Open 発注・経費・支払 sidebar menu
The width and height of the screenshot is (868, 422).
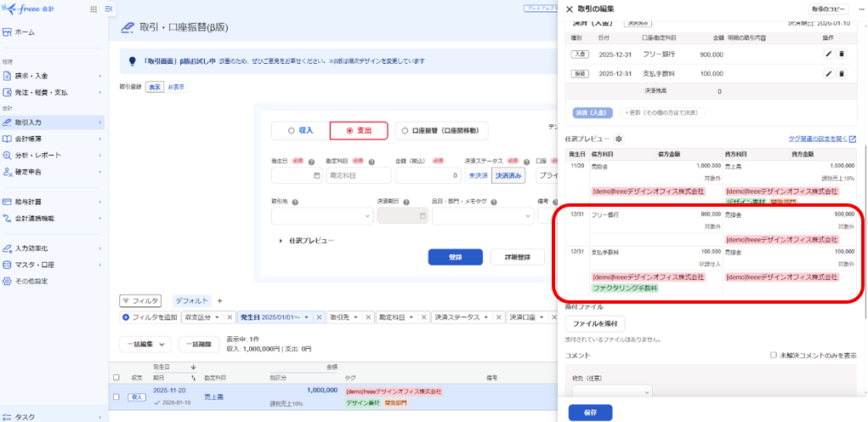53,93
